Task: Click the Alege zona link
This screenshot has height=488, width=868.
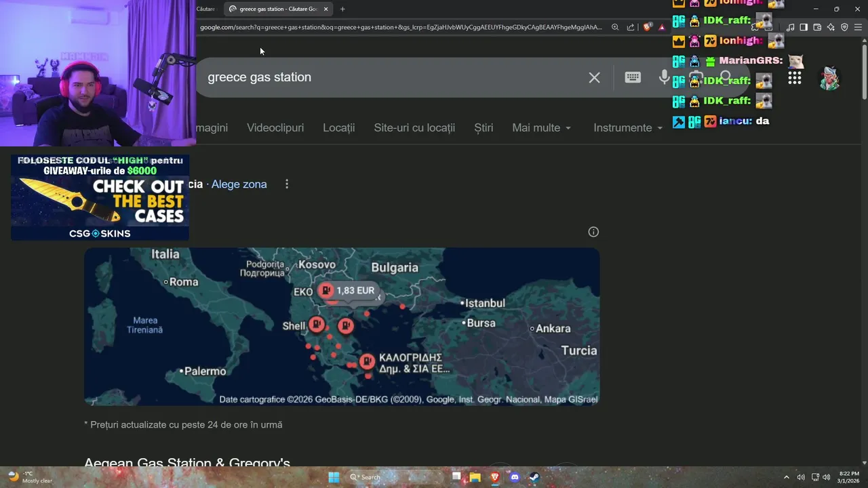Action: (x=239, y=184)
